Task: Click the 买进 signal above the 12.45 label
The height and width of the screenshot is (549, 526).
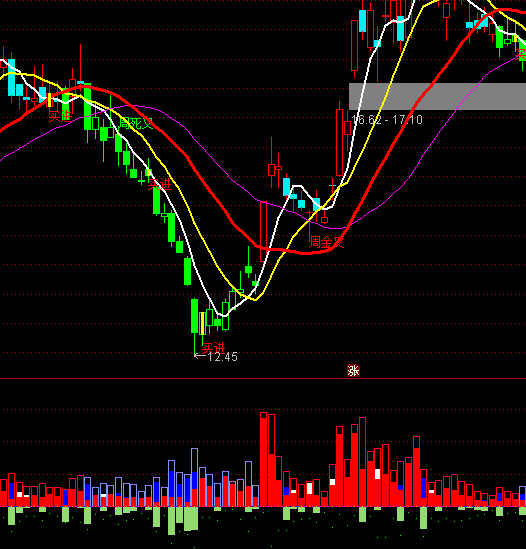Action: (x=213, y=348)
